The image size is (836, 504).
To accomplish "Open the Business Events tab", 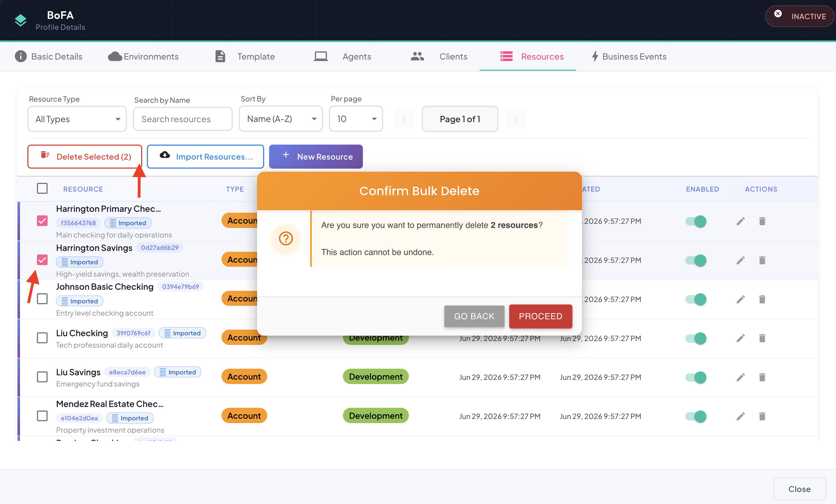I will pos(629,56).
